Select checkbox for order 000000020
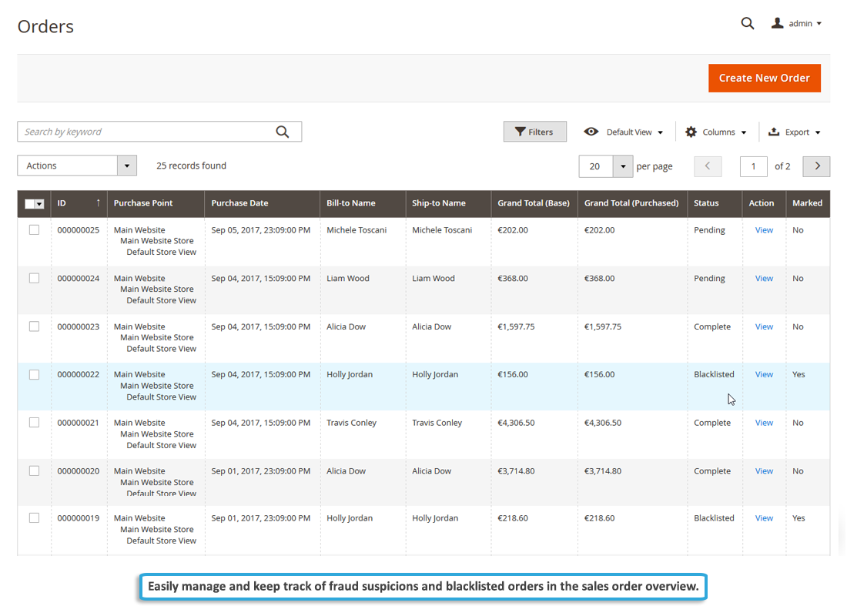 (34, 470)
